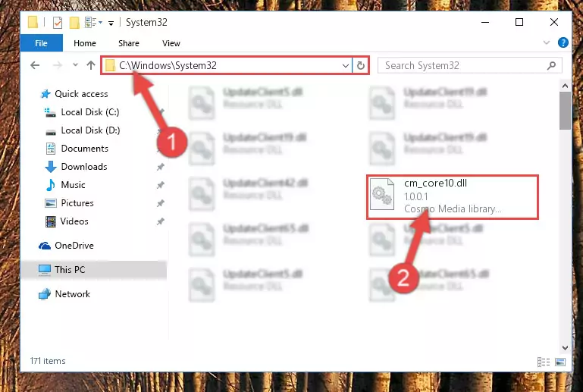583x392 pixels.
Task: Open the View ribbon tab
Action: [171, 43]
